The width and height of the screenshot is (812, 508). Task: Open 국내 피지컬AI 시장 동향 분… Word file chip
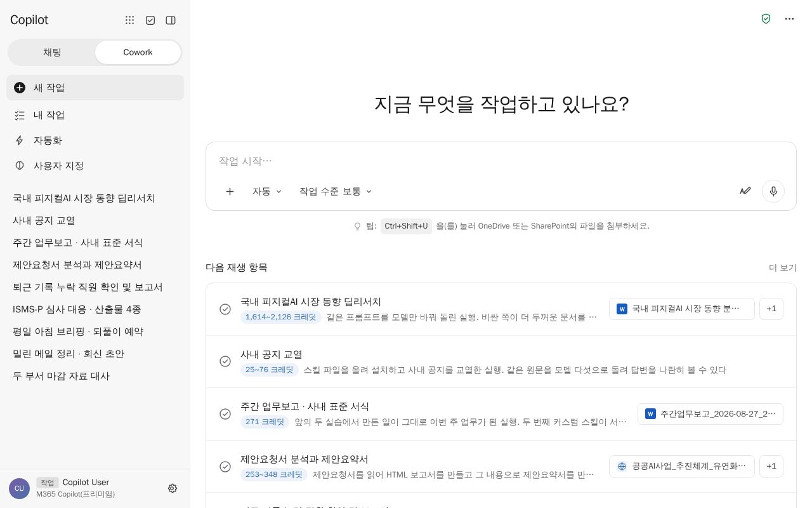(x=682, y=309)
